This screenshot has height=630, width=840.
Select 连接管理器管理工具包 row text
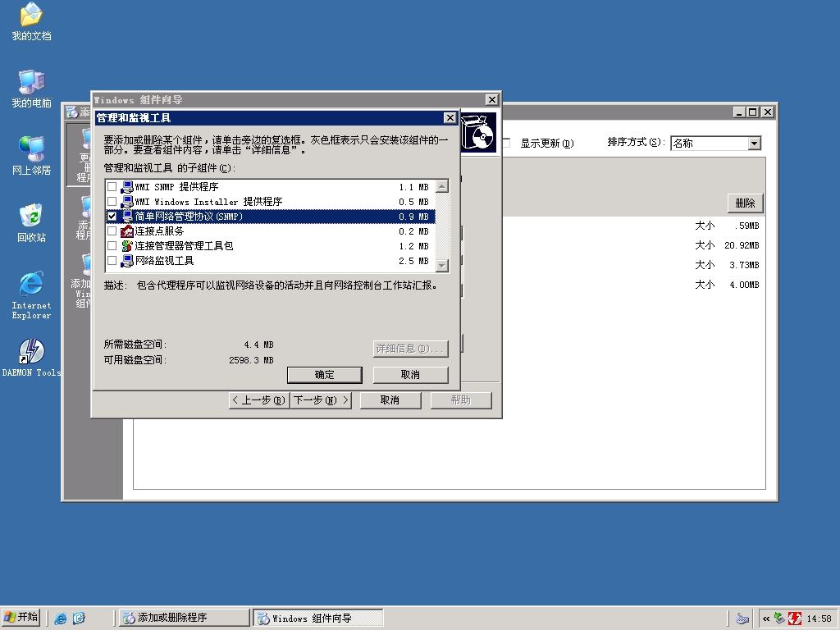(185, 246)
